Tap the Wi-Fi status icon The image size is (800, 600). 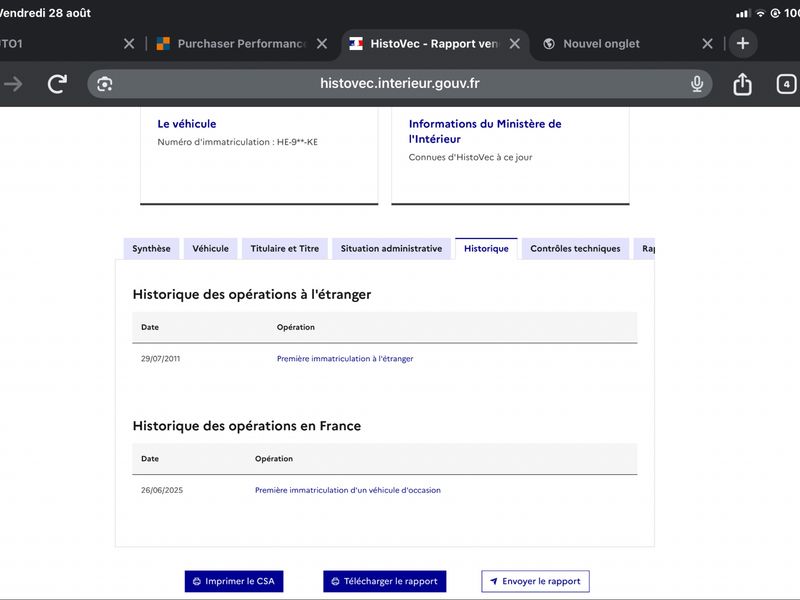(760, 13)
